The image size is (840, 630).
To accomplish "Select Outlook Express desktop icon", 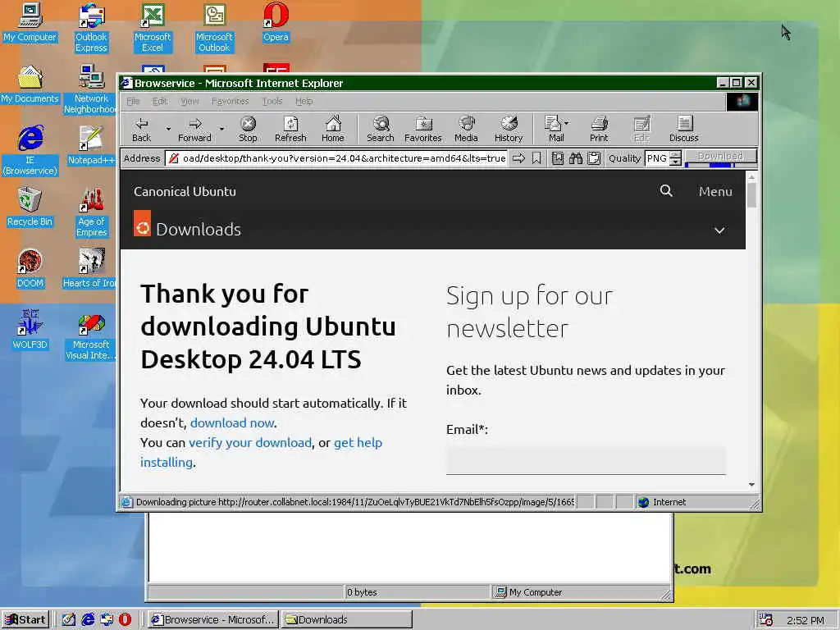I will click(x=91, y=28).
